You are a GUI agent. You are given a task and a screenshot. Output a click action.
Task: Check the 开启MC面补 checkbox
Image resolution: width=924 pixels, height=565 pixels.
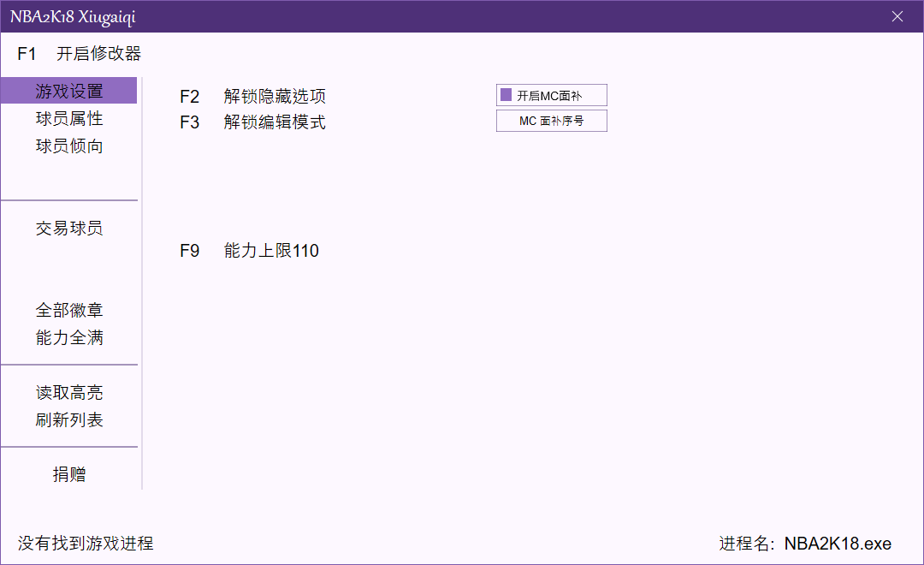(506, 95)
